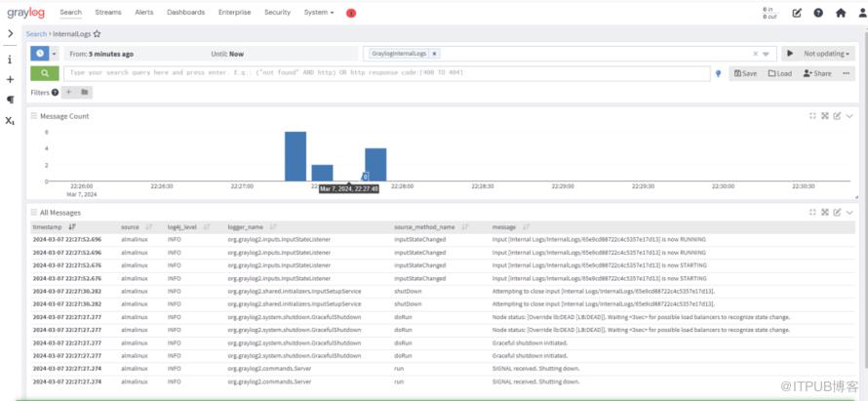Expand the left sidebar chevron
868x401 pixels.
(10, 33)
